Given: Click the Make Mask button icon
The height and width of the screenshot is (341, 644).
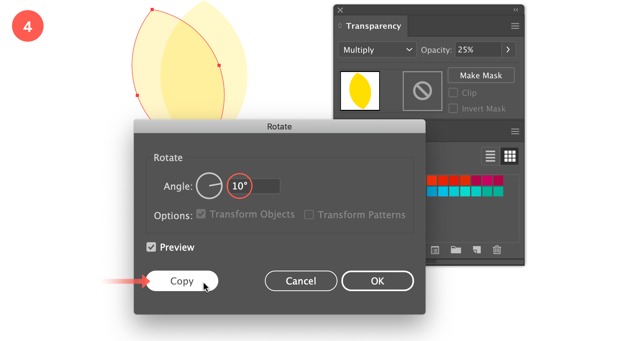Looking at the screenshot, I should [480, 75].
